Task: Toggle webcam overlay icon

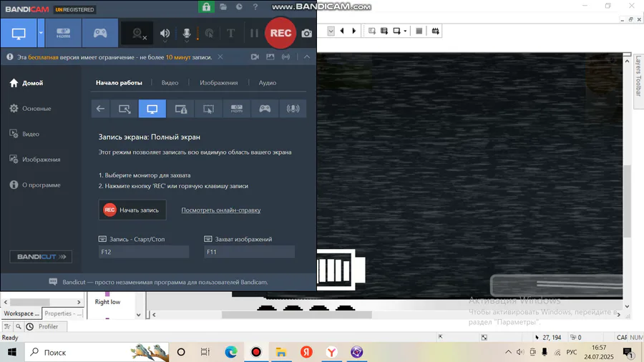Action: 138,34
